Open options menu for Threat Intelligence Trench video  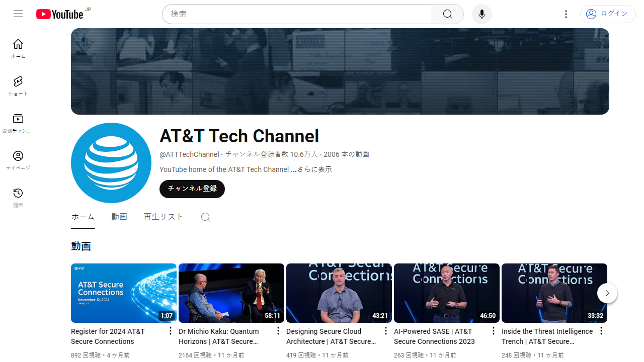click(601, 331)
